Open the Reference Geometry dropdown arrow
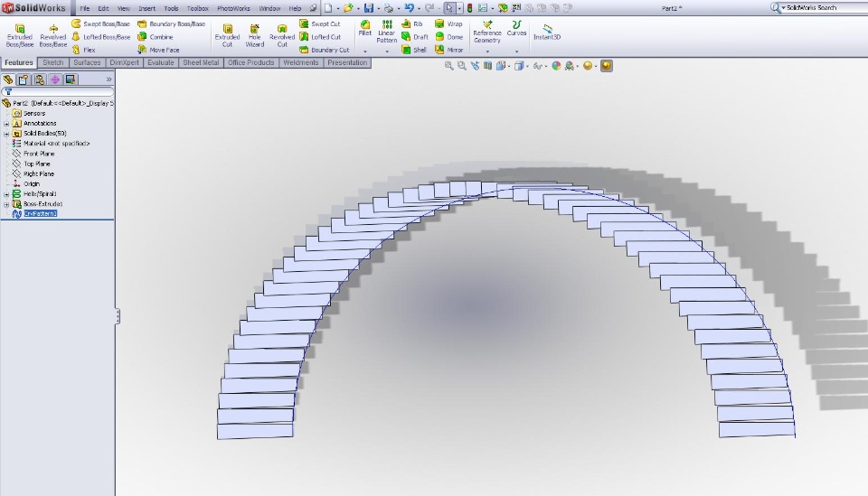 tap(487, 51)
